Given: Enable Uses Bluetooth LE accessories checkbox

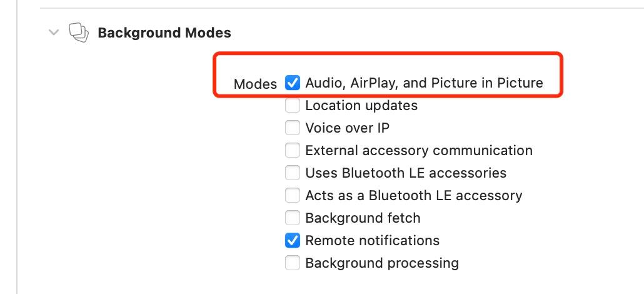Looking at the screenshot, I should (x=293, y=173).
